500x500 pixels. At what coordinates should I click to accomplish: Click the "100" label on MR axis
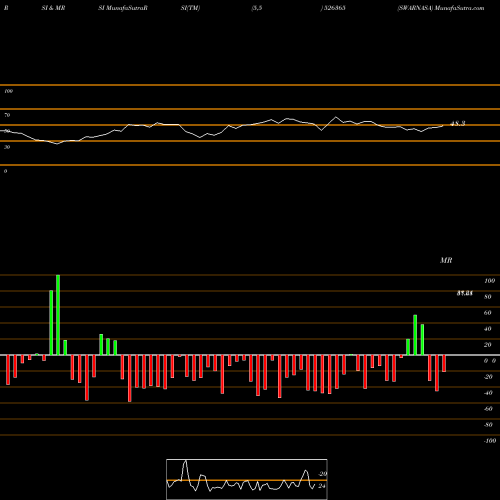click(x=489, y=281)
